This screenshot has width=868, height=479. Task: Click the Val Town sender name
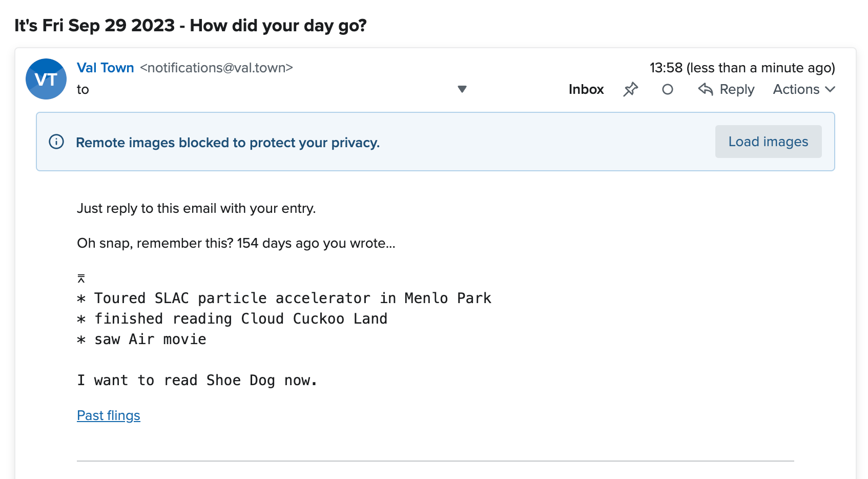tap(105, 67)
